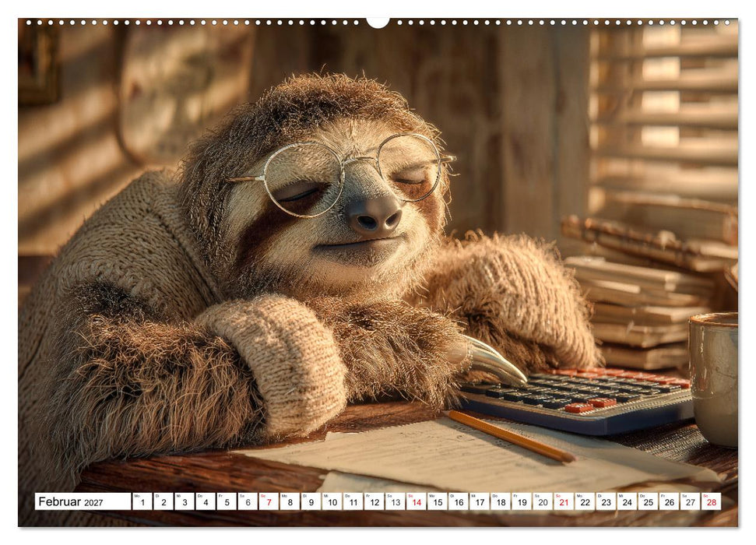
Task: Select day 15 in the calendar strip
Action: click(x=438, y=501)
